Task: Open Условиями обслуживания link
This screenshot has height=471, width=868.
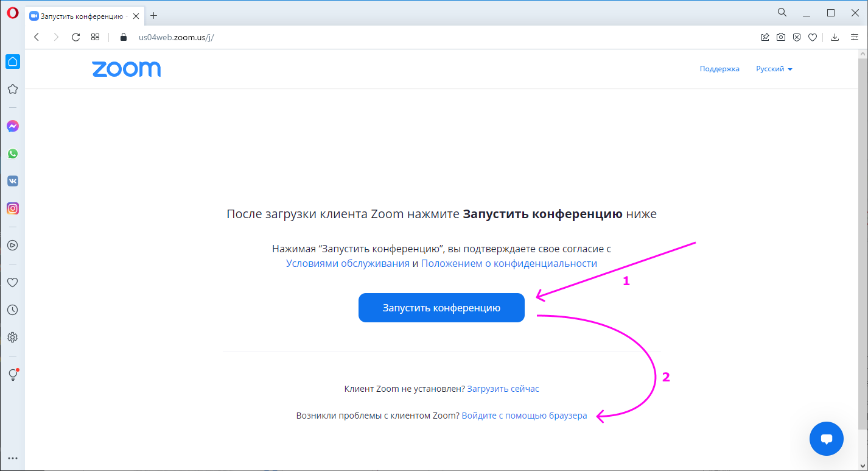Action: point(348,263)
